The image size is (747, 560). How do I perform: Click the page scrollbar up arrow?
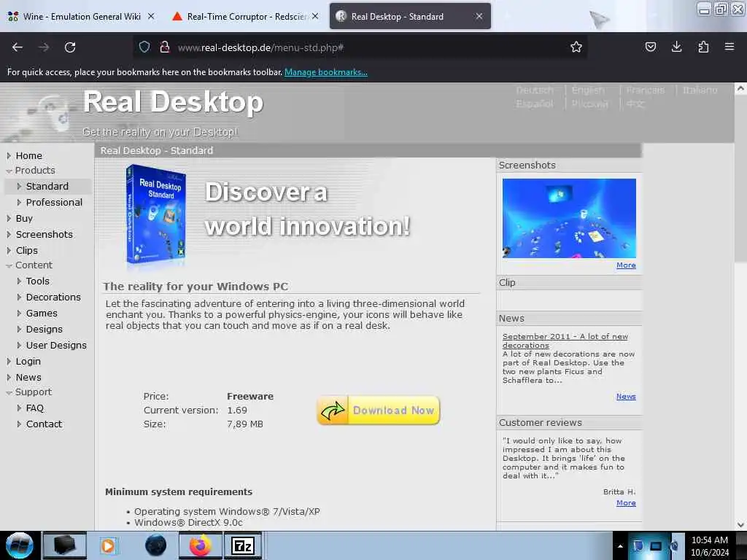tap(740, 88)
